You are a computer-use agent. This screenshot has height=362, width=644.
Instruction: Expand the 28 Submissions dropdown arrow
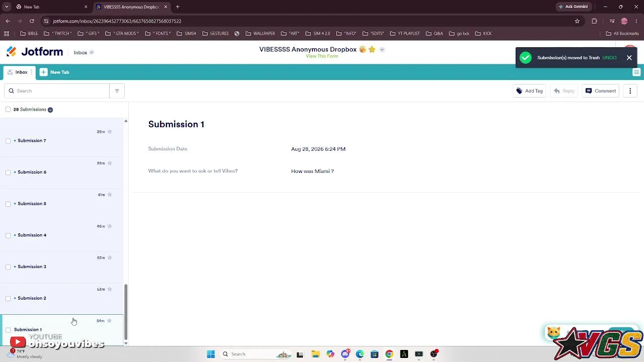point(50,110)
